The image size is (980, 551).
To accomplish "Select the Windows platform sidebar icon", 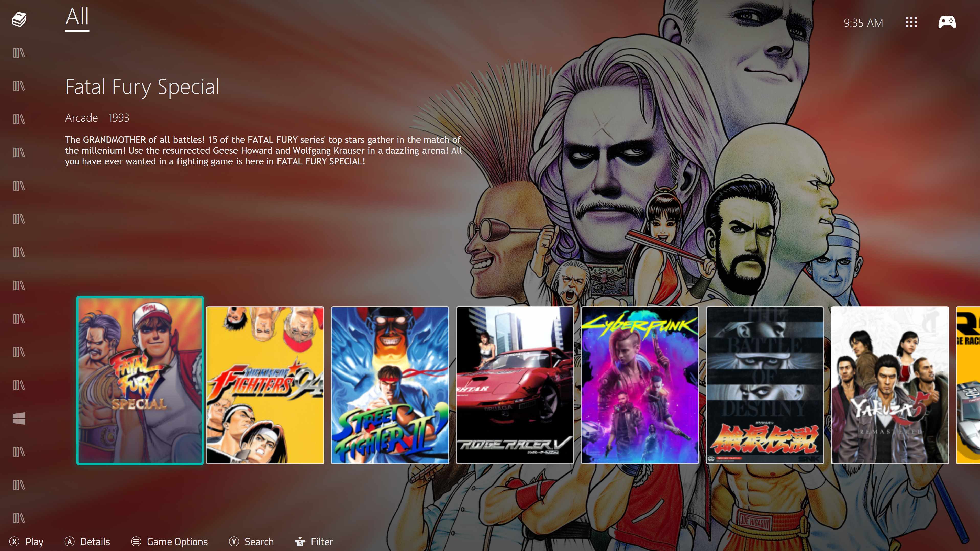I will click(x=19, y=418).
